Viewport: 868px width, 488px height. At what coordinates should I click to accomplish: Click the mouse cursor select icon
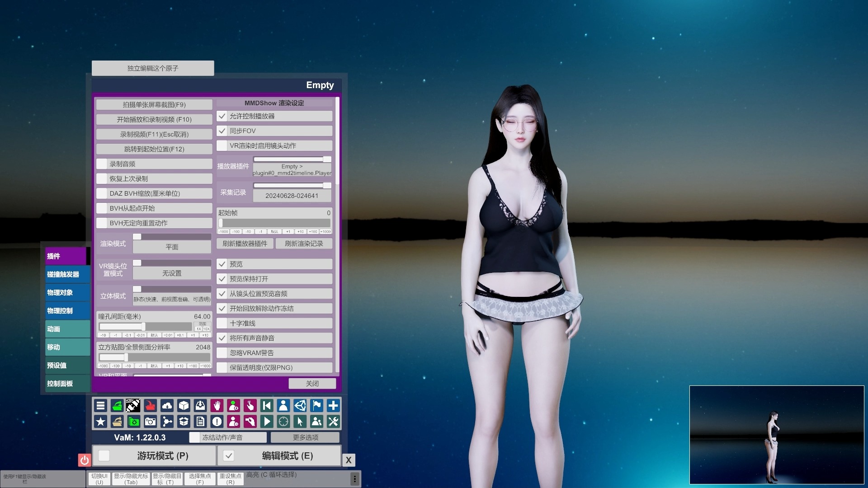[x=300, y=422]
